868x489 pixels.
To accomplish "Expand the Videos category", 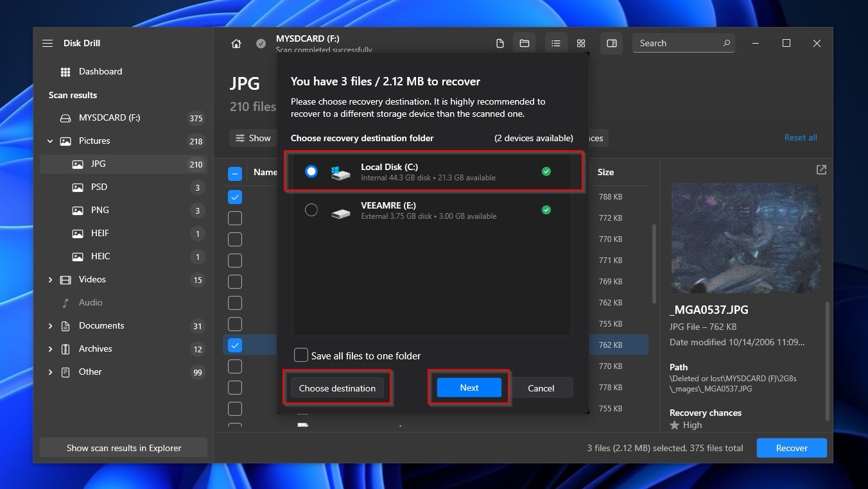I will (x=50, y=280).
